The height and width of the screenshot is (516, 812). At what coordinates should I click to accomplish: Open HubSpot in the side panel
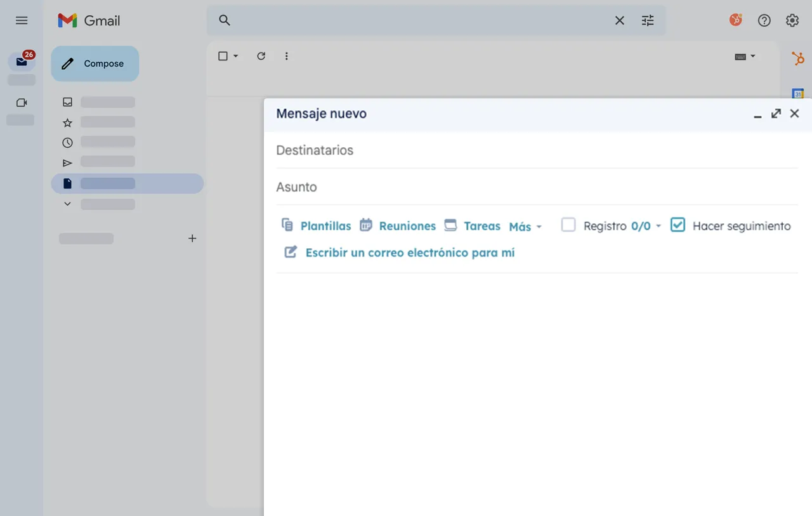798,59
